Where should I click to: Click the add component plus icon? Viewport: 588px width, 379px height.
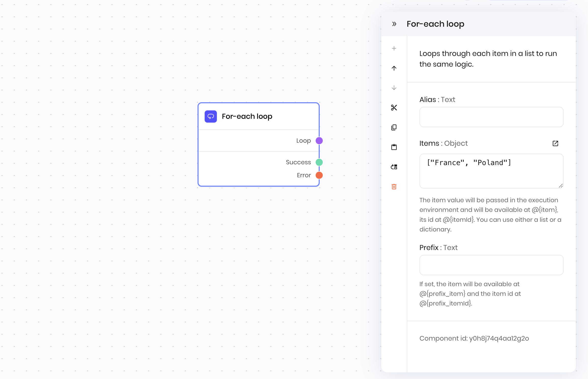tap(394, 48)
